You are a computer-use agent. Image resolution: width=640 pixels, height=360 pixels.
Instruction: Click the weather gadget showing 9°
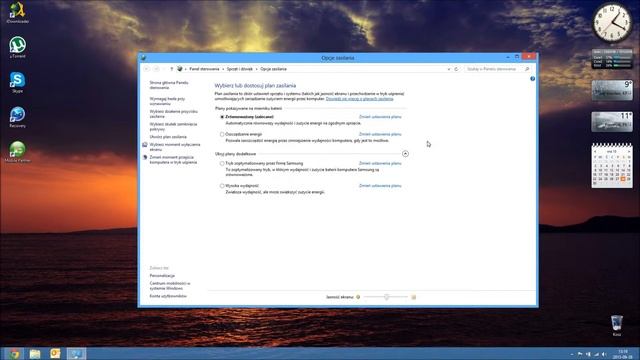pyautogui.click(x=612, y=90)
